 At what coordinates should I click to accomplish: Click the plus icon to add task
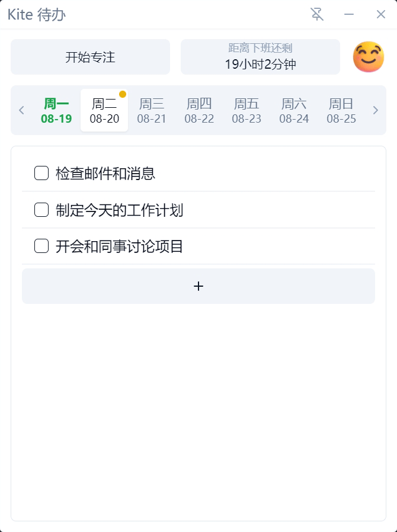click(x=198, y=286)
